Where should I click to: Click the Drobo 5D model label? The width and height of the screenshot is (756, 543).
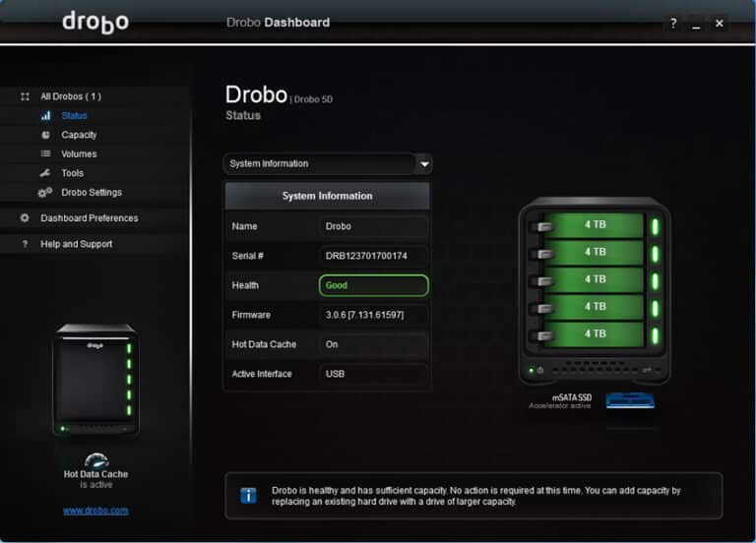pyautogui.click(x=313, y=99)
